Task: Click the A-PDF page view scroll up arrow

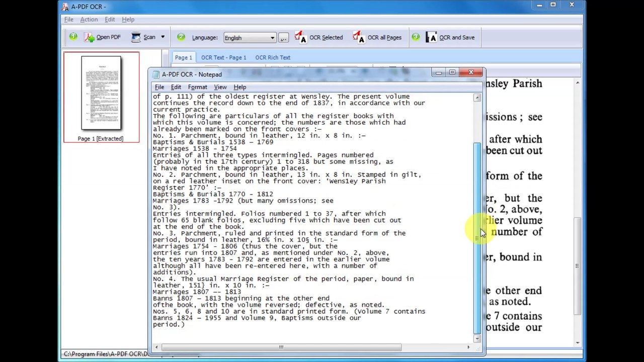Action: 578,83
